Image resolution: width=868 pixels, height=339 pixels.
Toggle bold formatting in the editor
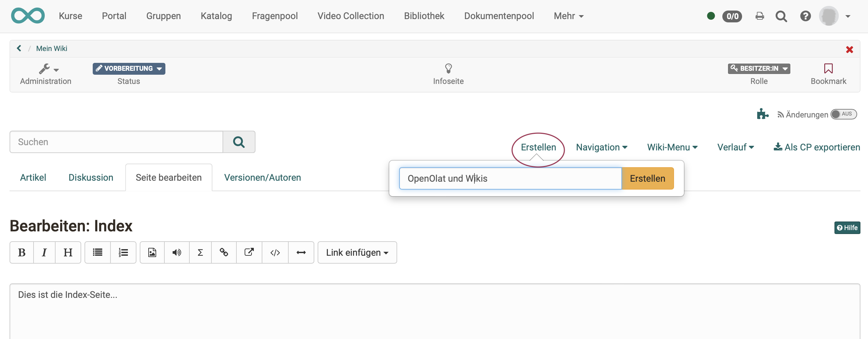pyautogui.click(x=21, y=252)
